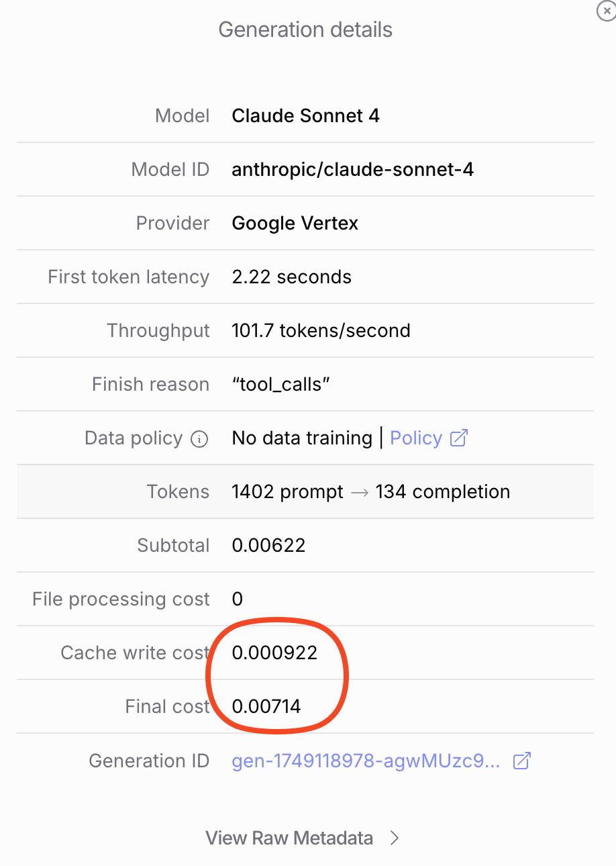The width and height of the screenshot is (616, 866).
Task: Click the Data policy info icon
Action: coord(199,439)
